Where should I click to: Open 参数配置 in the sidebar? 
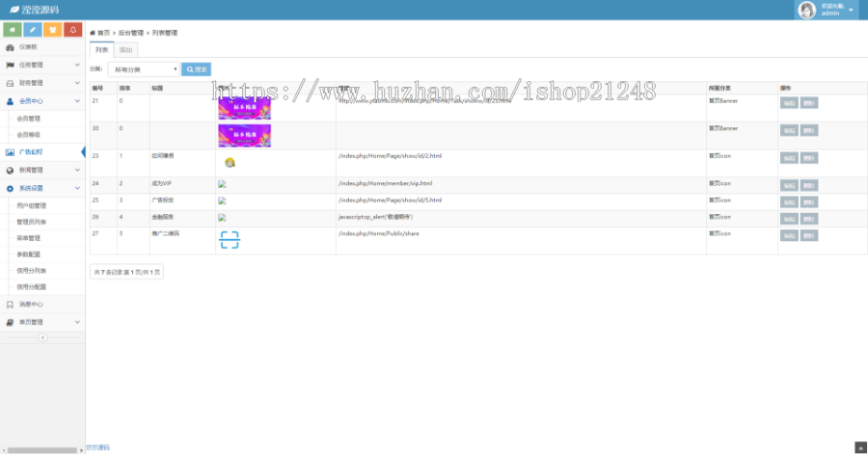pyautogui.click(x=28, y=254)
